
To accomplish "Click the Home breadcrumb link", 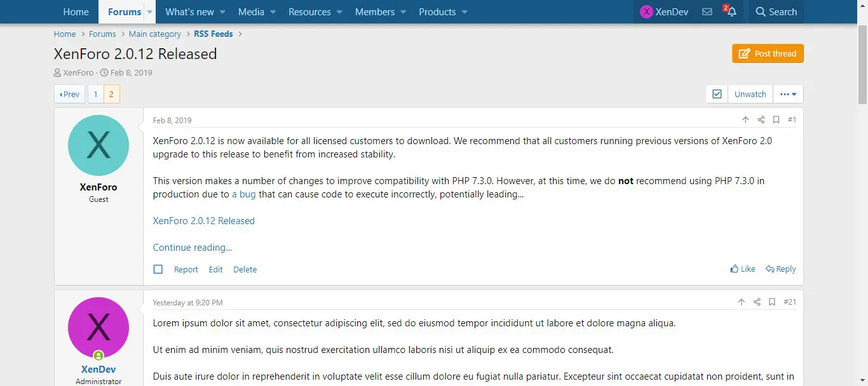I will (x=65, y=34).
